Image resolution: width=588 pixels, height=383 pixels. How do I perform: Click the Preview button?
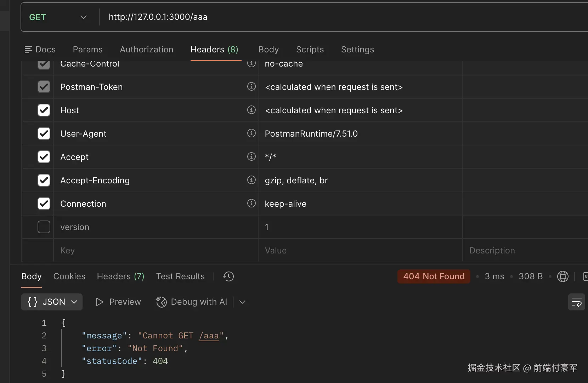tap(118, 302)
